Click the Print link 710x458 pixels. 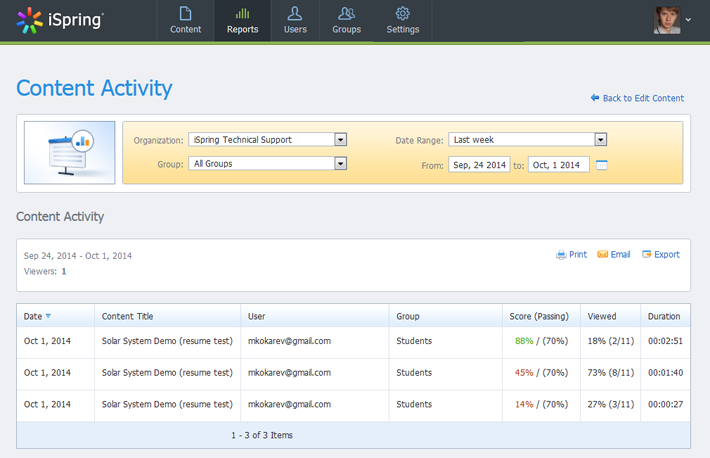coord(578,255)
